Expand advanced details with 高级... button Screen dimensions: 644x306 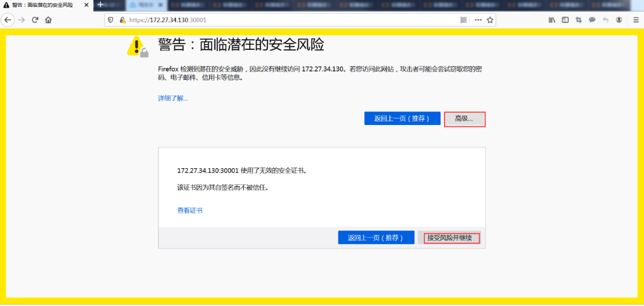tap(464, 119)
